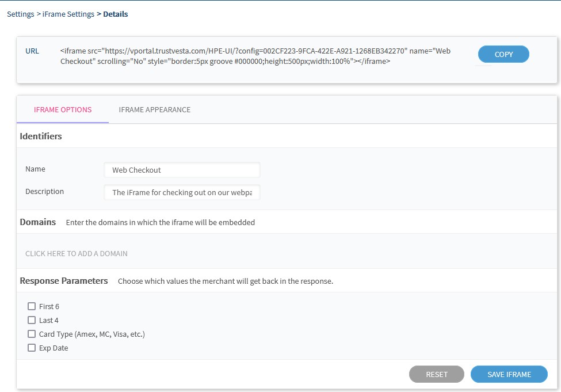Viewport: 561px width, 392px height.
Task: Enable the First 6 checkbox
Action: pyautogui.click(x=32, y=306)
